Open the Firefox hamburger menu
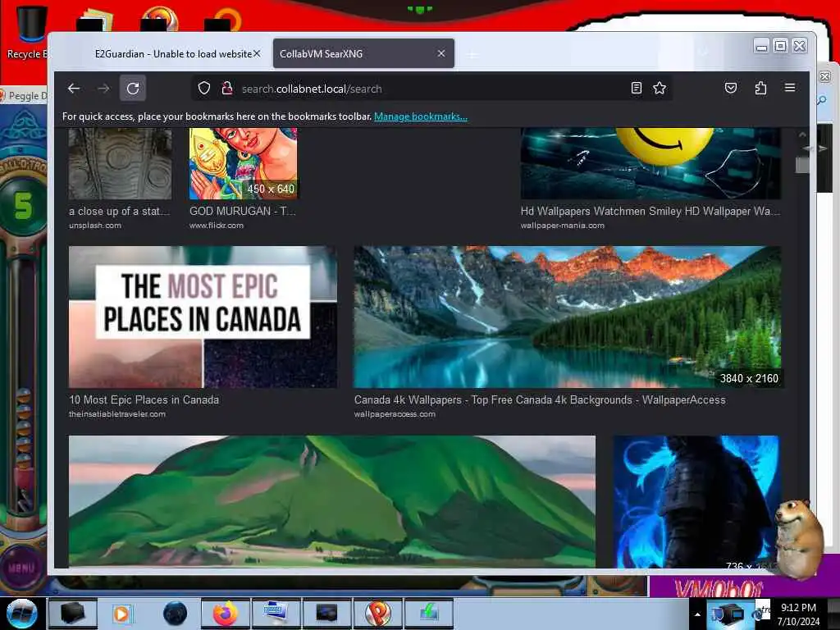The height and width of the screenshot is (630, 840). [790, 88]
